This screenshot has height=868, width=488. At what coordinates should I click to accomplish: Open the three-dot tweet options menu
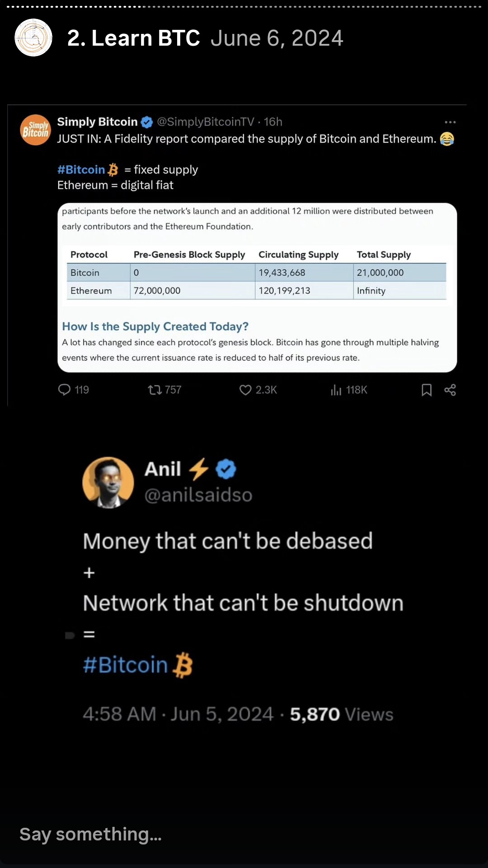(450, 122)
